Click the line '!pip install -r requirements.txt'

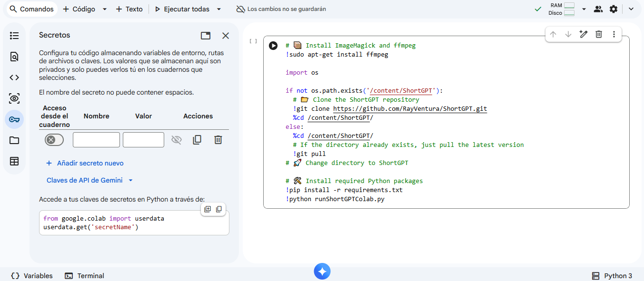pos(344,190)
